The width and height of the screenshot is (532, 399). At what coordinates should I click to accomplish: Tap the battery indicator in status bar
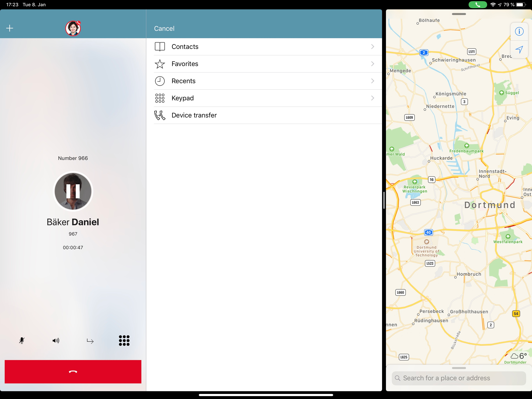coord(521,4)
